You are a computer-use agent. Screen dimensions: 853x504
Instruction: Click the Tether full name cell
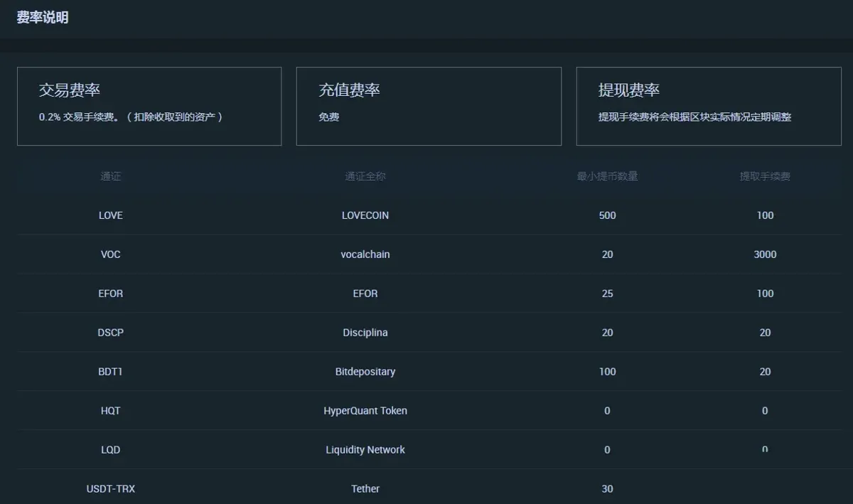[365, 489]
